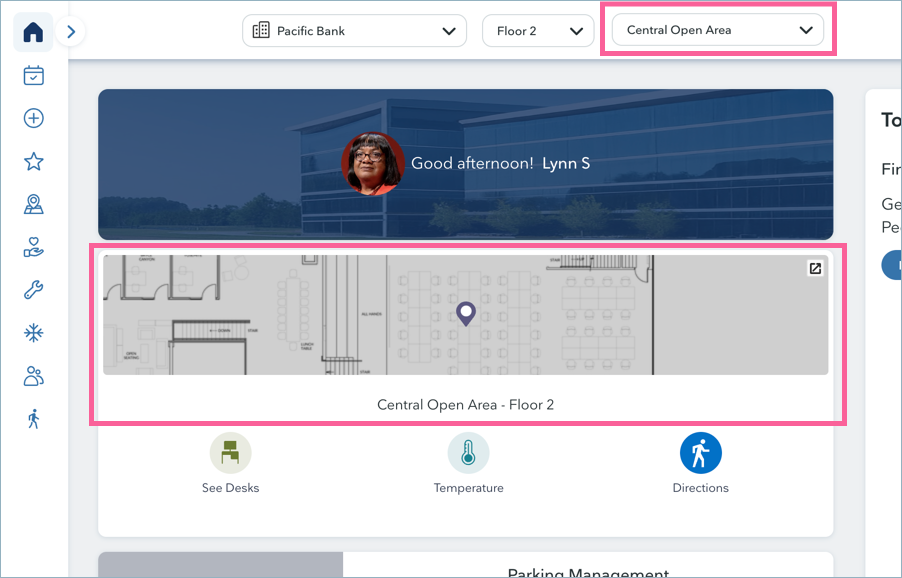Image resolution: width=902 pixels, height=578 pixels.
Task: Change space via Central Open Area dropdown
Action: click(x=717, y=30)
